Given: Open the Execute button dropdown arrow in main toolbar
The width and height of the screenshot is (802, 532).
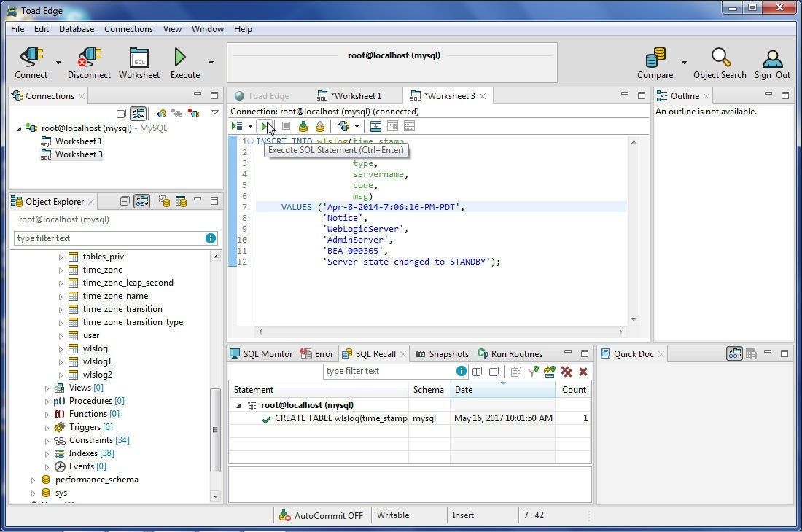Looking at the screenshot, I should [x=211, y=63].
